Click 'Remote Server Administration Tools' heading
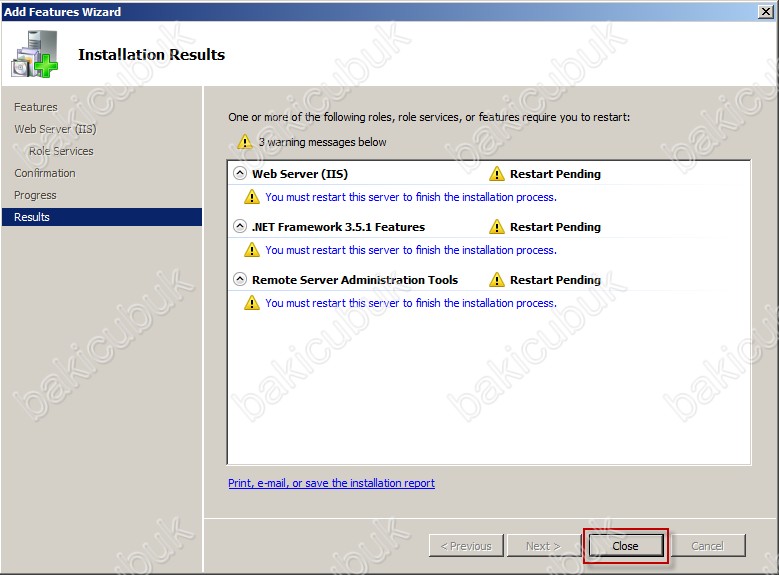This screenshot has height=575, width=779. (x=355, y=280)
